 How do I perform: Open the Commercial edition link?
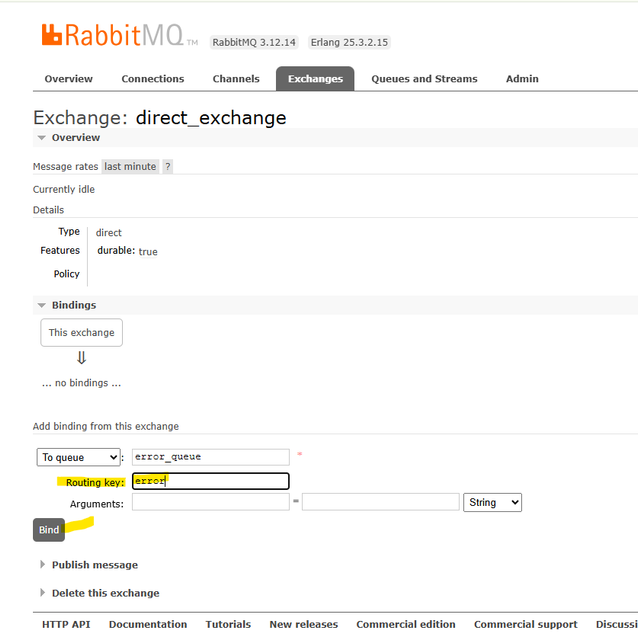click(406, 624)
